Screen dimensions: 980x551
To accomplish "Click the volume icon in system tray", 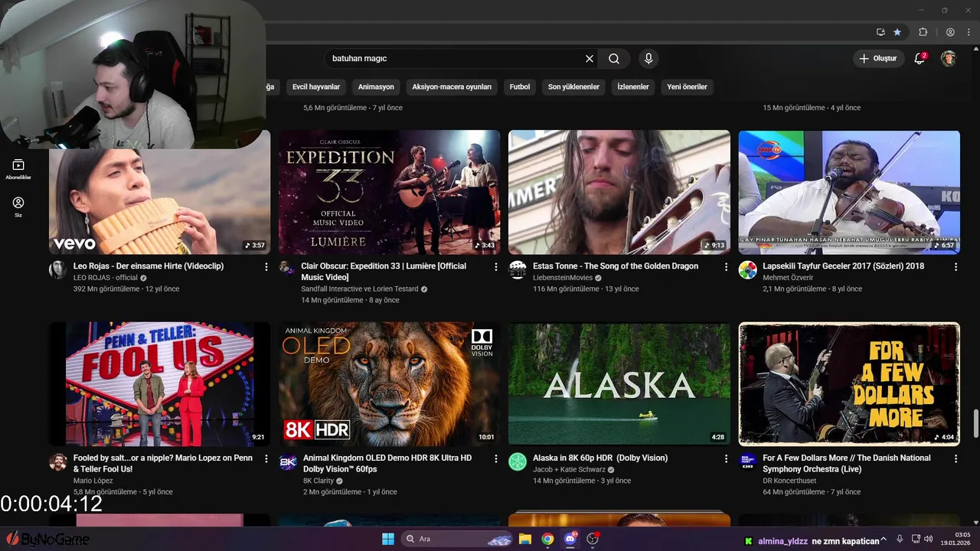I will pyautogui.click(x=928, y=539).
